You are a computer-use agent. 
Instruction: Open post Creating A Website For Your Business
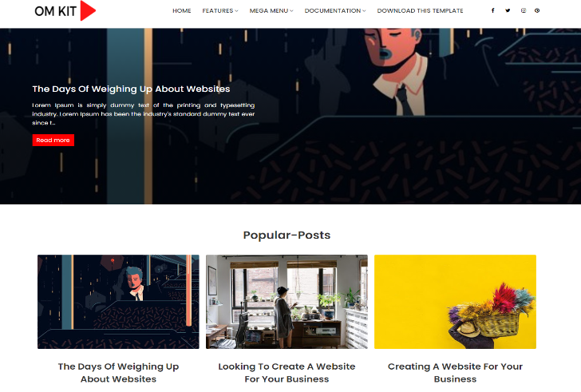(455, 373)
